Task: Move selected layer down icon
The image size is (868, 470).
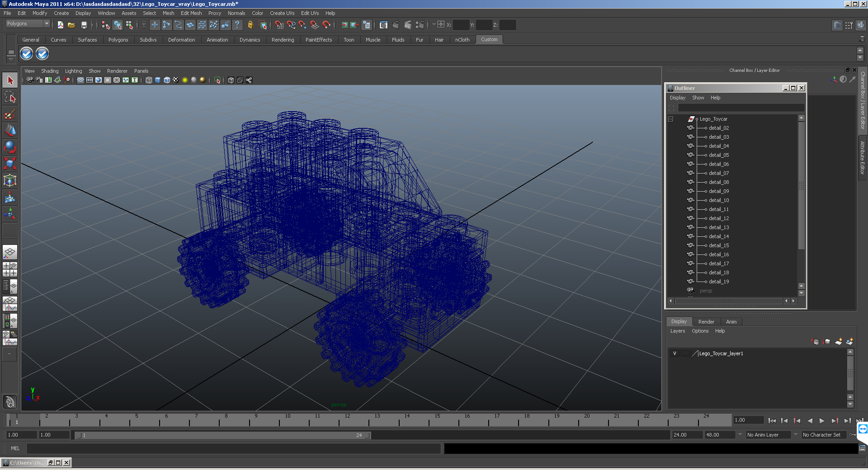Action: 827,342
